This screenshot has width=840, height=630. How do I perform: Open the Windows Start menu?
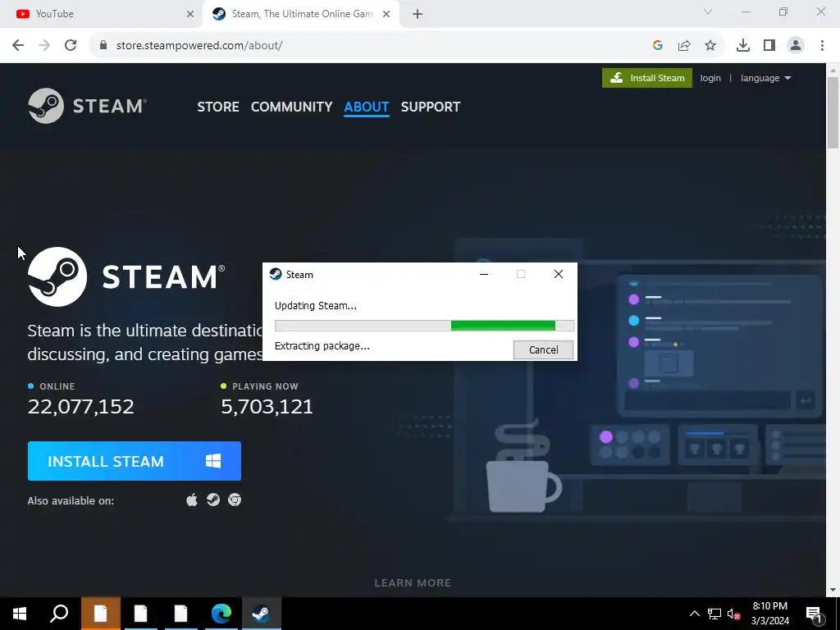point(20,614)
